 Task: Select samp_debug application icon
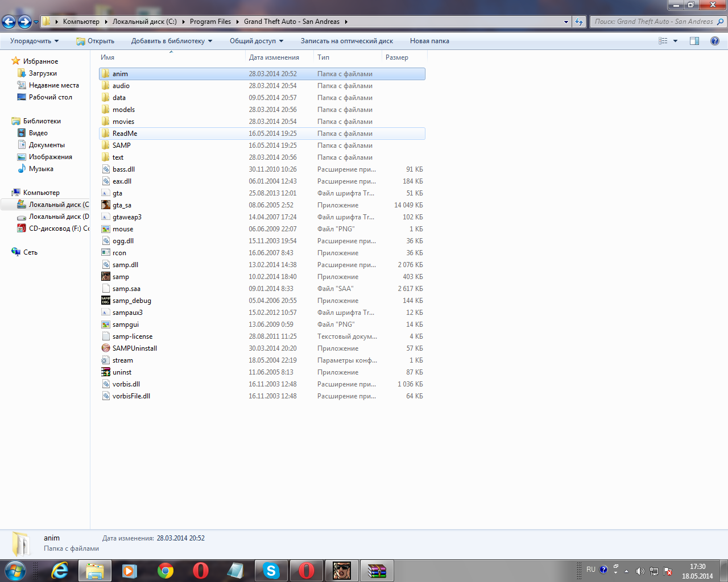tap(106, 301)
